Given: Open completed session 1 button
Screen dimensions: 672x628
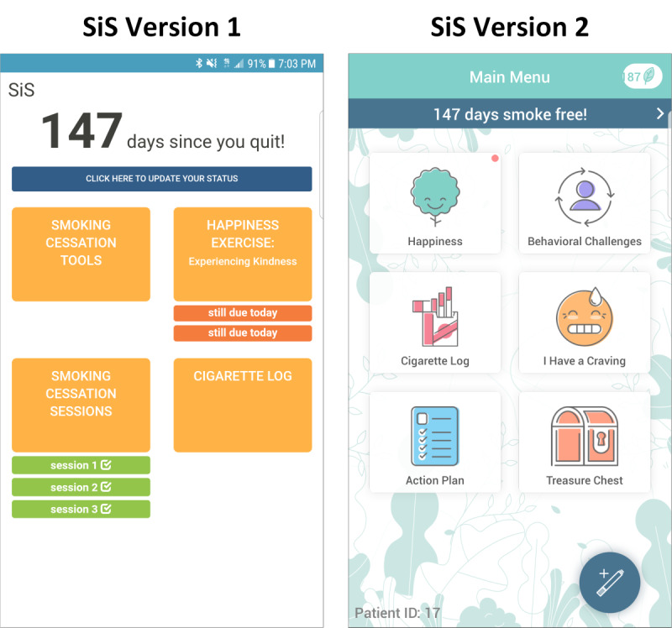Looking at the screenshot, I should 81,465.
